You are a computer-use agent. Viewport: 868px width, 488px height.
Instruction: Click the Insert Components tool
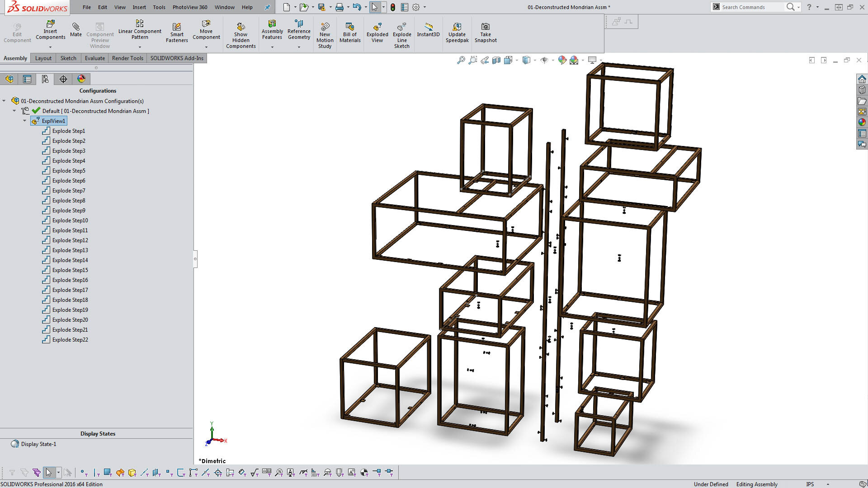click(x=50, y=30)
